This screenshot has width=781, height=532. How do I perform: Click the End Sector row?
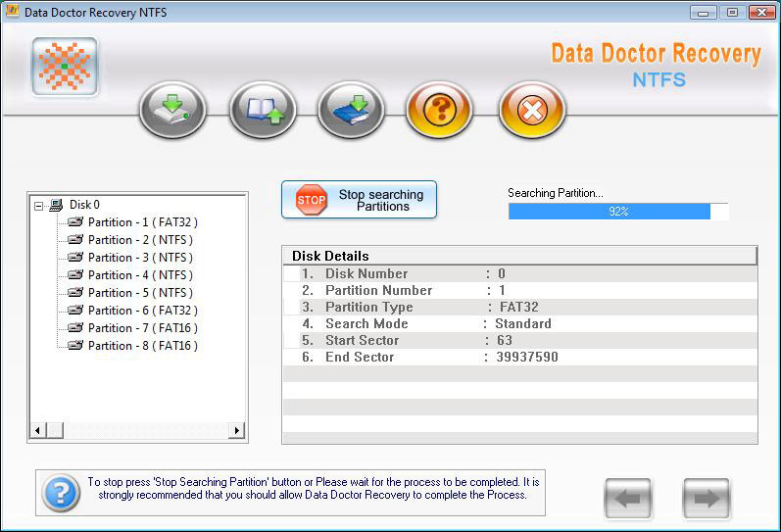[520, 358]
